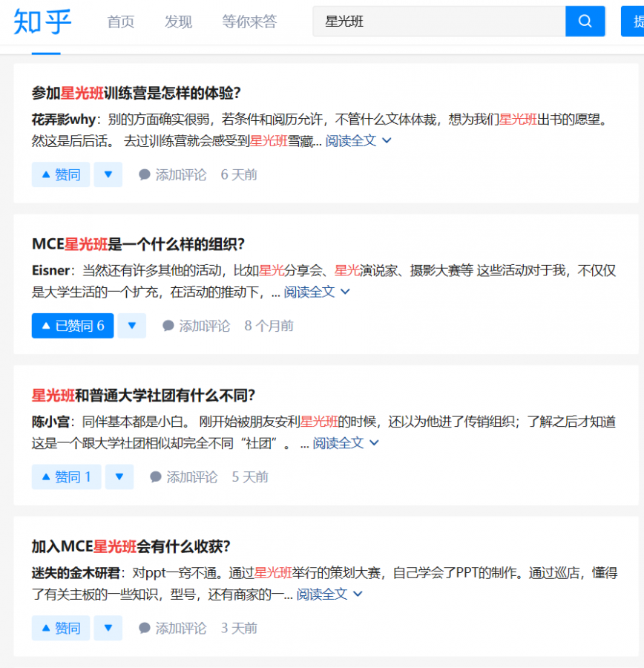Screen dimensions: 644x668
Task: Open question 加入MCE星光班会有什么收获?
Action: (131, 546)
